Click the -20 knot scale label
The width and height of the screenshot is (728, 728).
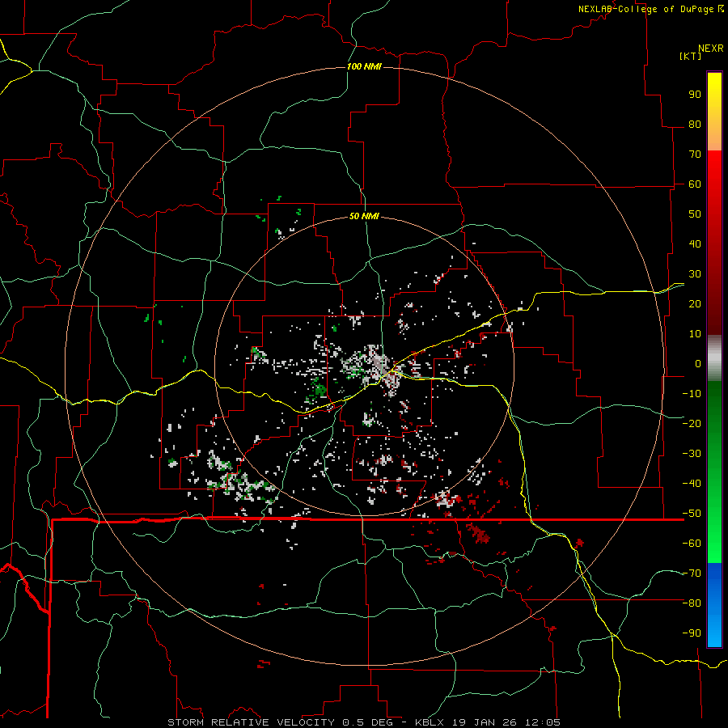692,423
